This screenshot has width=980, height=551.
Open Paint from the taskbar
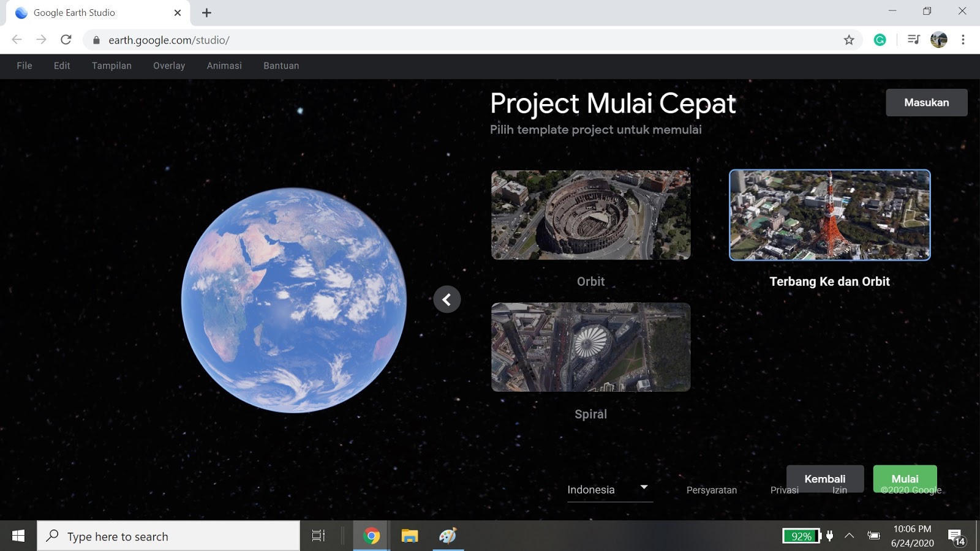(x=449, y=536)
